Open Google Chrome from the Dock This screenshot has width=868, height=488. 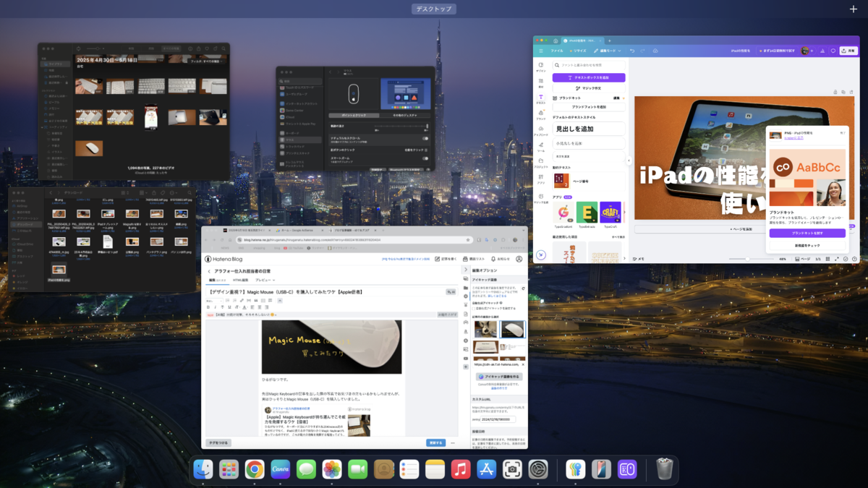click(255, 469)
